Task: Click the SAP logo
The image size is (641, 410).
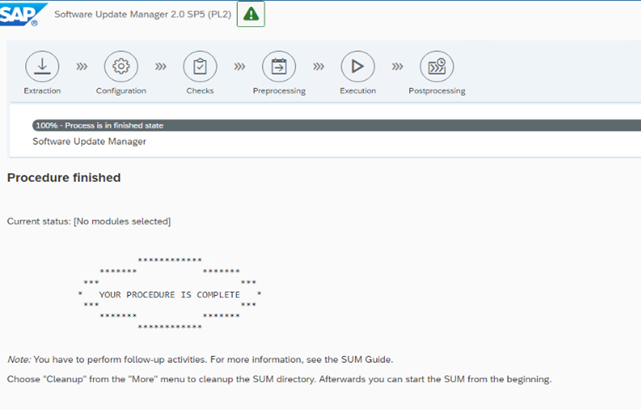Action: coord(22,15)
